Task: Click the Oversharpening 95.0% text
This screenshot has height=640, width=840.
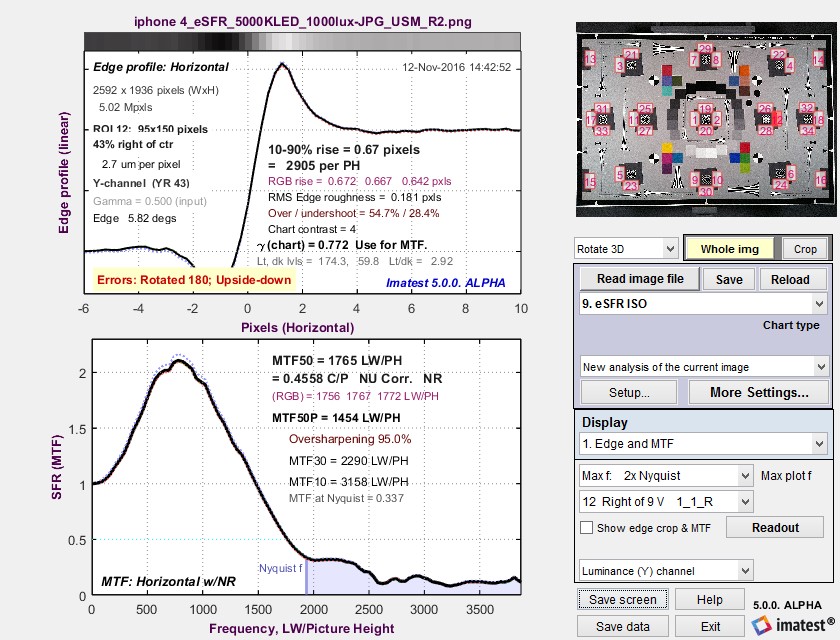Action: (x=350, y=439)
